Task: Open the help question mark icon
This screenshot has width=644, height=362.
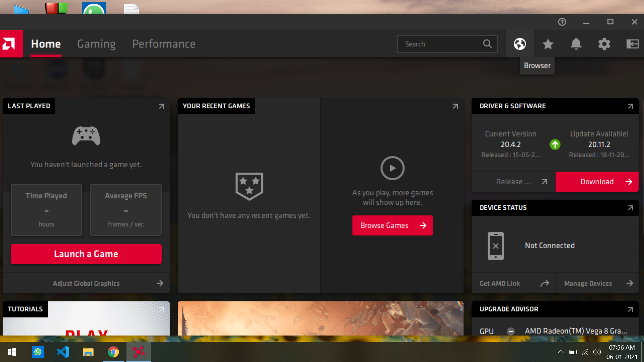Action: (562, 22)
